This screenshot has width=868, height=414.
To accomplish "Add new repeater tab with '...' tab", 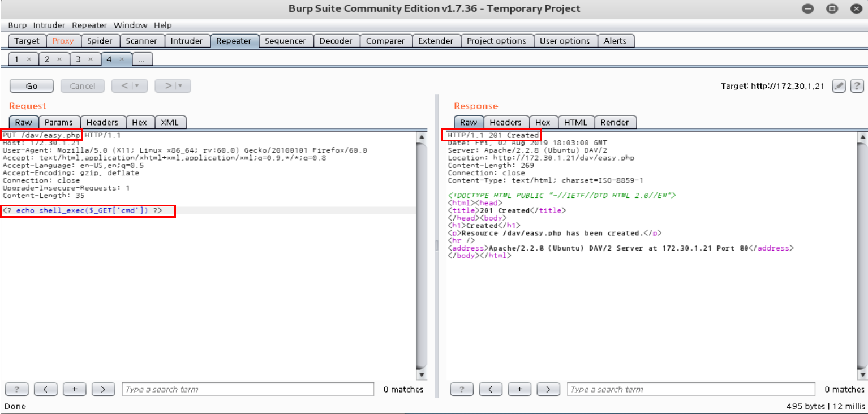I will (143, 59).
